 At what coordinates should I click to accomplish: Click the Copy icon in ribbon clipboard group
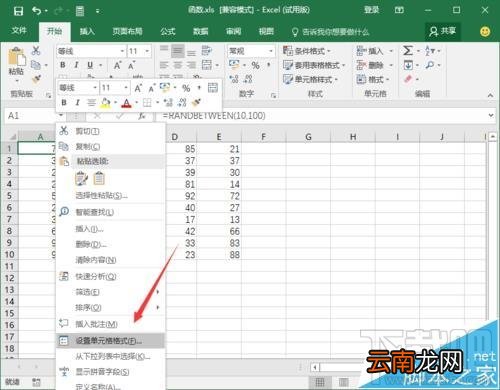[x=36, y=65]
